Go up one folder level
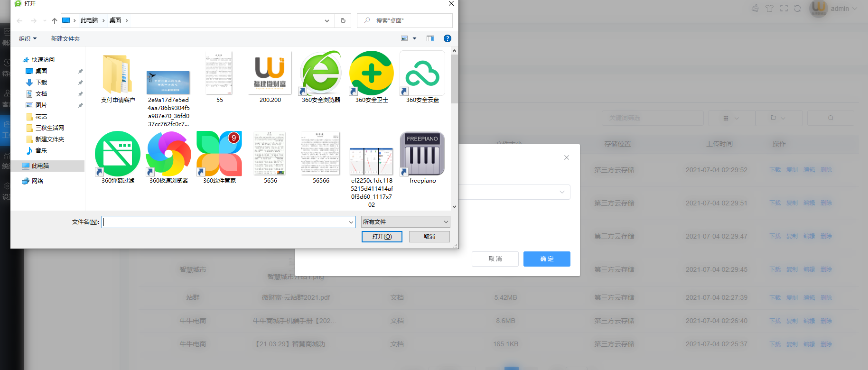Viewport: 868px width, 370px height. [x=55, y=20]
